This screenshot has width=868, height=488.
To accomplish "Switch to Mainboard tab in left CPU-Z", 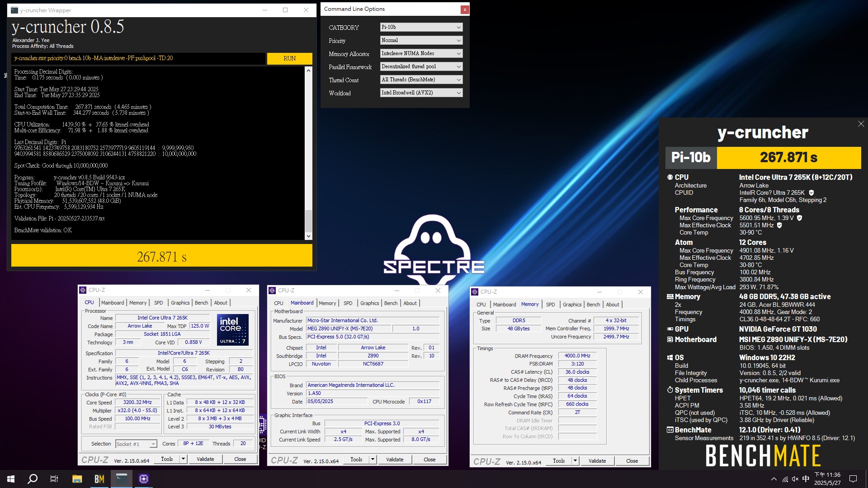I will [x=113, y=303].
